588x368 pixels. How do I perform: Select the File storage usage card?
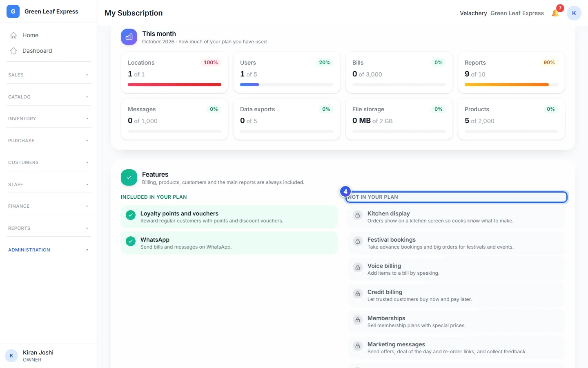399,119
